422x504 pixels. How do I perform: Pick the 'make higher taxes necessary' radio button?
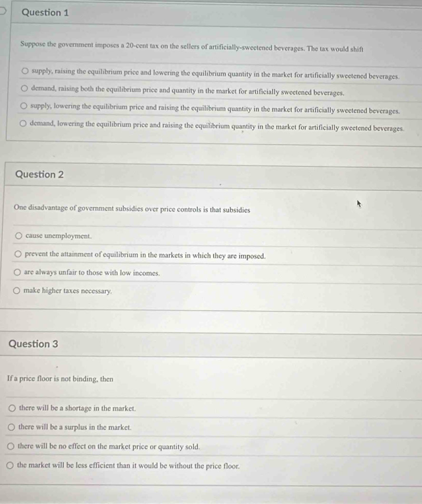[17, 291]
